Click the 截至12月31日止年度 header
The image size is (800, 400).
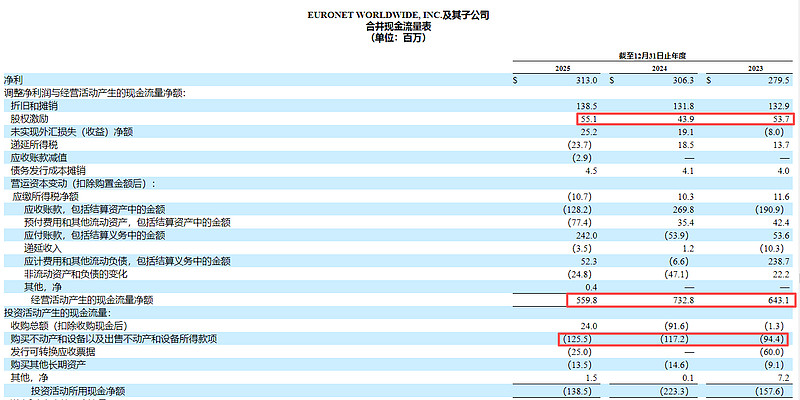pyautogui.click(x=655, y=56)
